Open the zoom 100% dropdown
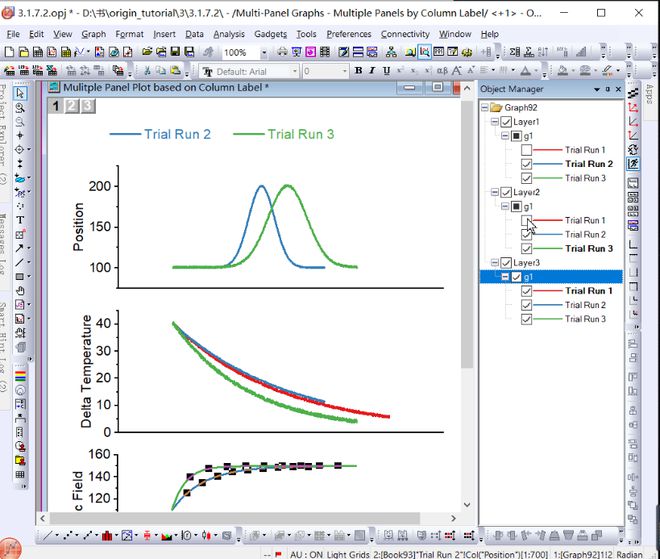This screenshot has height=559, width=660. (x=264, y=53)
